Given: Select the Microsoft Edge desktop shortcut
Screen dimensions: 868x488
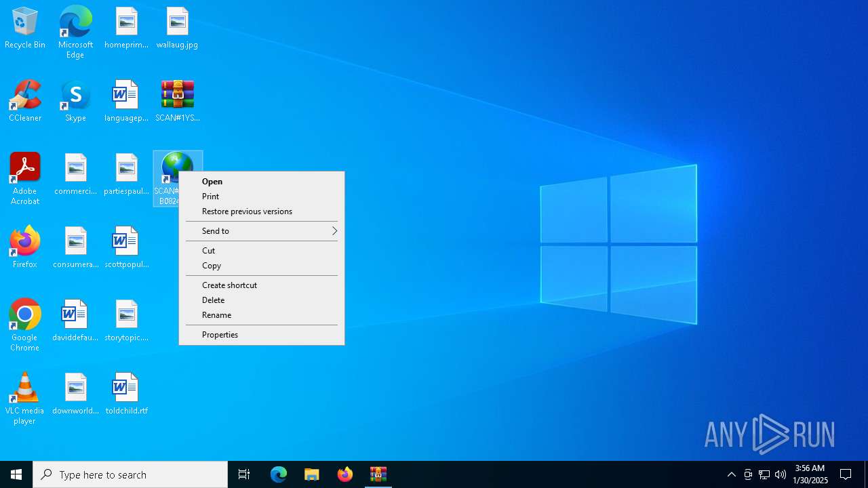Looking at the screenshot, I should click(x=75, y=32).
